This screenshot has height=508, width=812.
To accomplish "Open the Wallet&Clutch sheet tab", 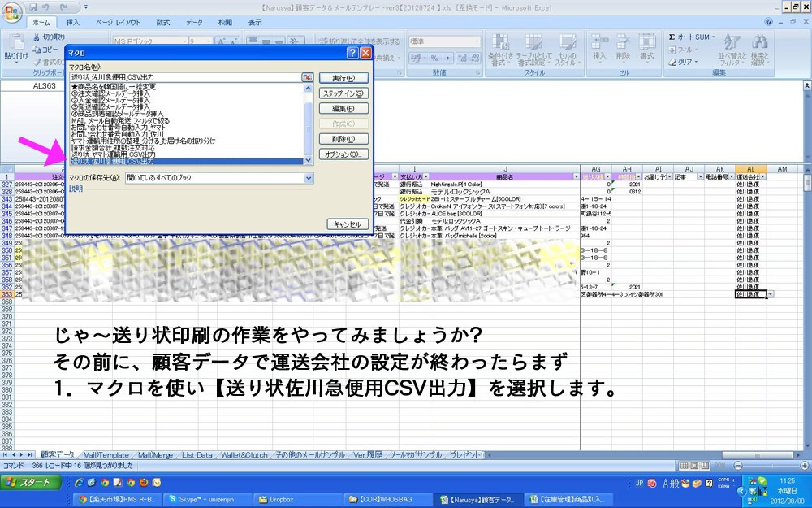I will (x=244, y=454).
